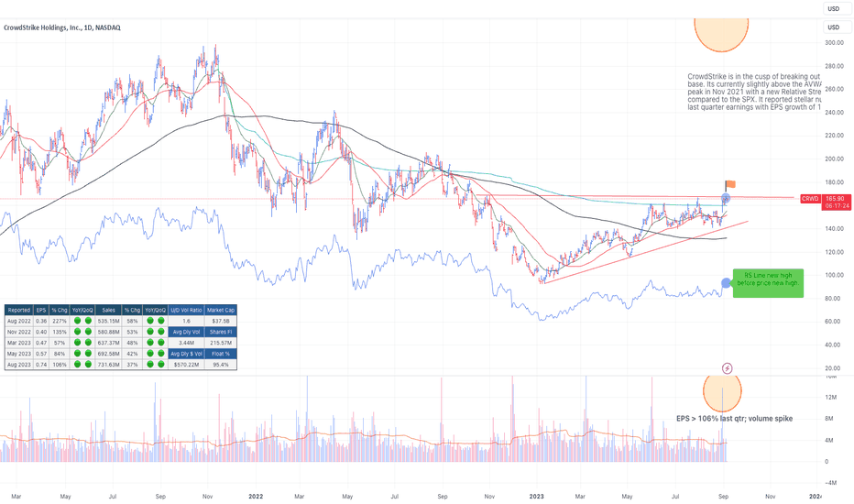Click the 8M volume axis label
This screenshot has height=504, width=854.
[x=829, y=419]
